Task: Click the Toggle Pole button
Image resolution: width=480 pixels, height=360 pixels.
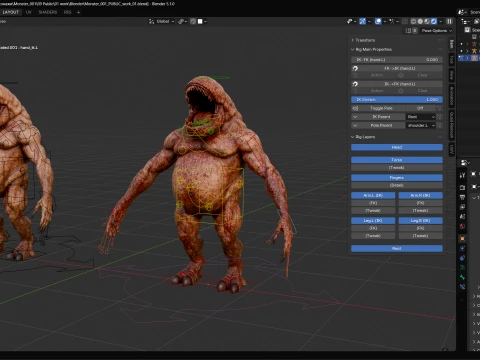Action: point(381,108)
